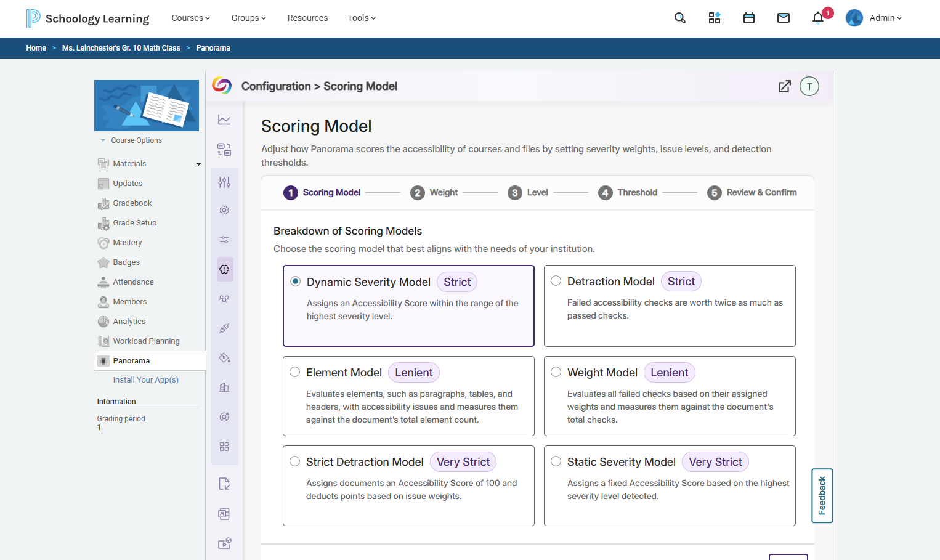
Task: Open Ms. Leinchester's Gr. 10 Math Class breadcrumb
Action: 121,48
